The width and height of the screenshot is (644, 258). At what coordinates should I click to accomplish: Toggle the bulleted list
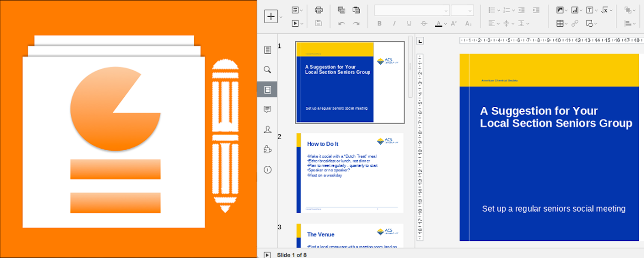[x=492, y=10]
